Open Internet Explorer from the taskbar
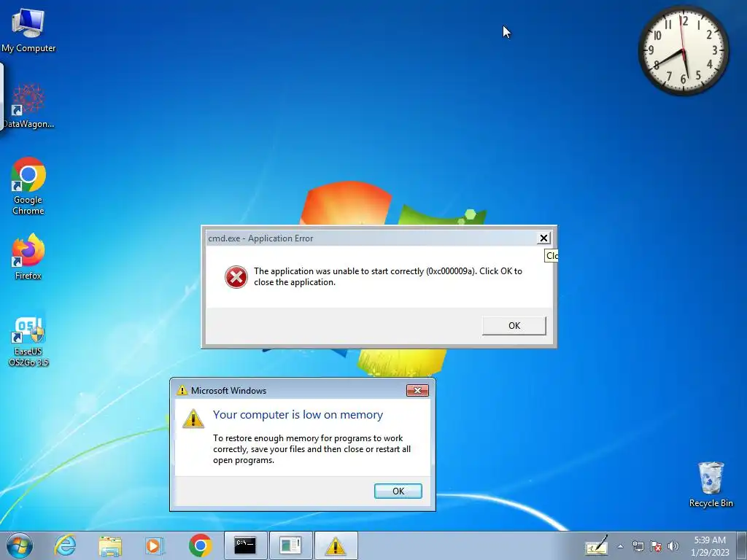Viewport: 747px width, 560px height. click(65, 545)
